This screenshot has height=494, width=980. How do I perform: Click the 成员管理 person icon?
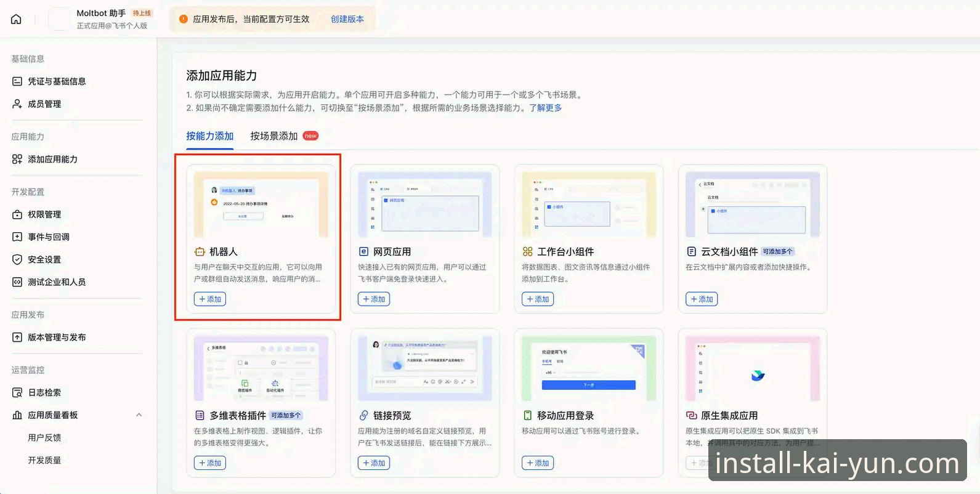click(x=17, y=104)
